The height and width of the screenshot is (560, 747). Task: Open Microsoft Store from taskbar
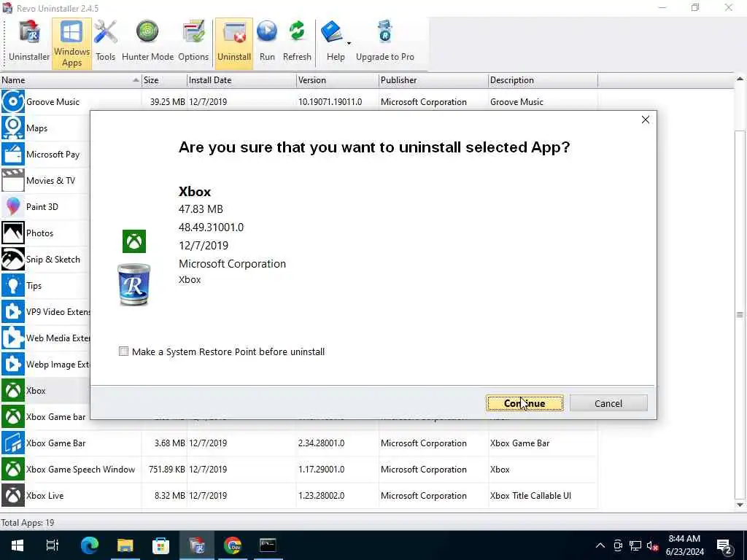pyautogui.click(x=160, y=545)
